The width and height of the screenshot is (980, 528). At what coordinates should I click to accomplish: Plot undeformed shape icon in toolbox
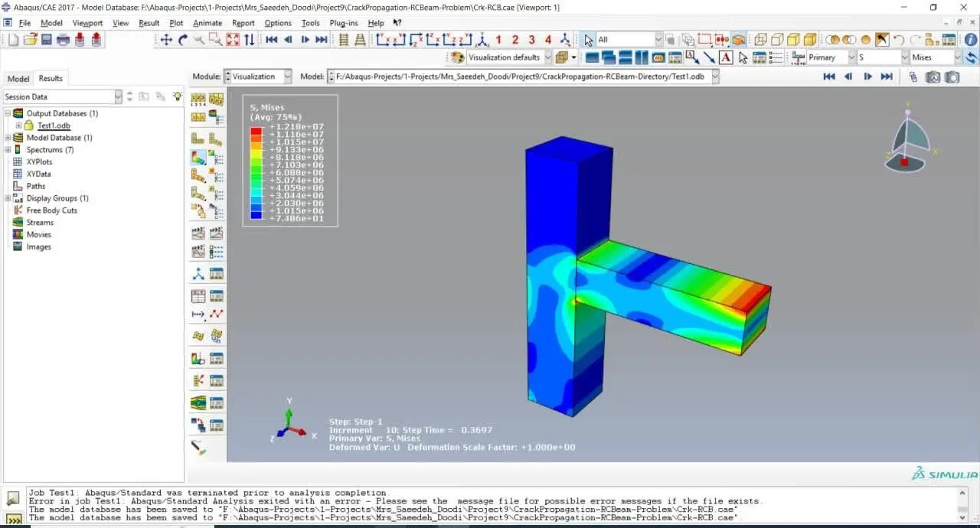198,139
